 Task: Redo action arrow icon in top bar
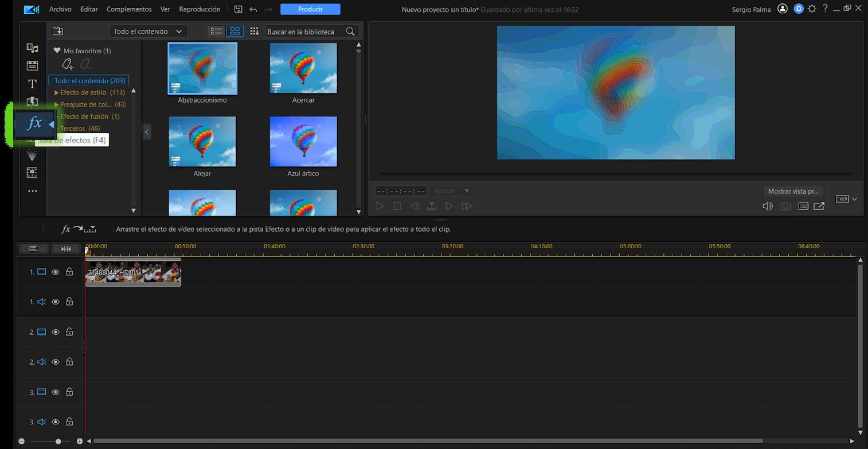[x=269, y=9]
